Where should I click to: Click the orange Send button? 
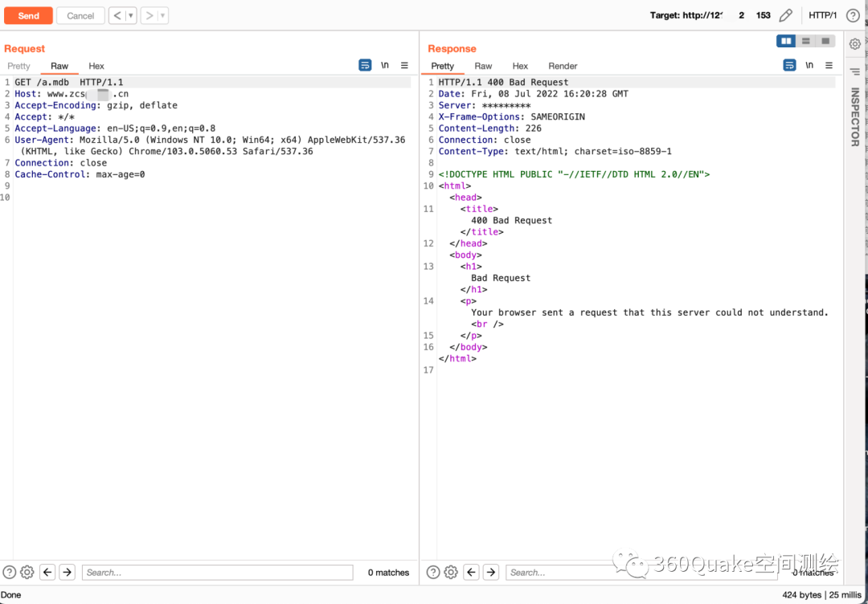[28, 15]
